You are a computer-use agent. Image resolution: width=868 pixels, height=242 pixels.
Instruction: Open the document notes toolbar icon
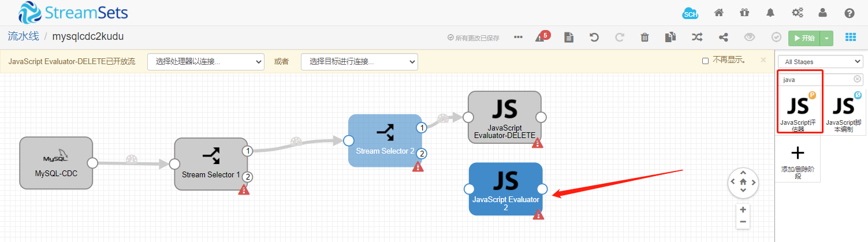pyautogui.click(x=569, y=38)
